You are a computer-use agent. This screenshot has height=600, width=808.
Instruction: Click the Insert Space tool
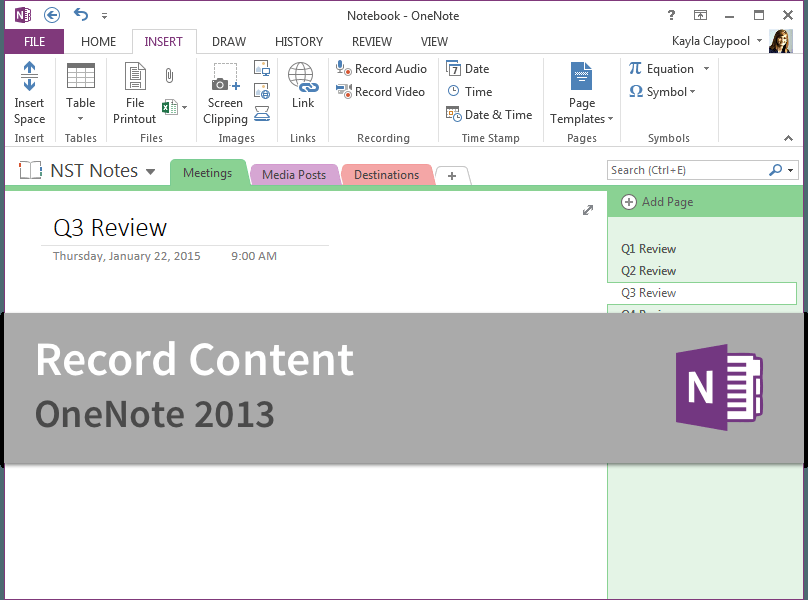point(29,93)
